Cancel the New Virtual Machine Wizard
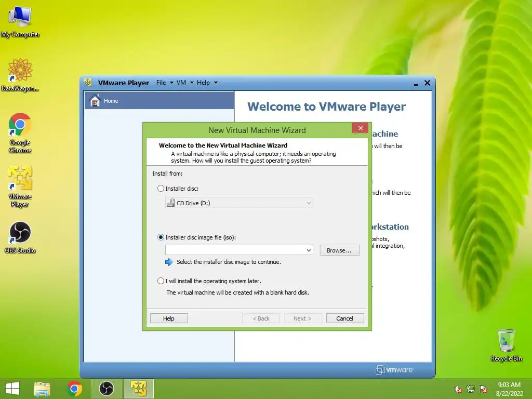The height and width of the screenshot is (399, 532). tap(345, 318)
